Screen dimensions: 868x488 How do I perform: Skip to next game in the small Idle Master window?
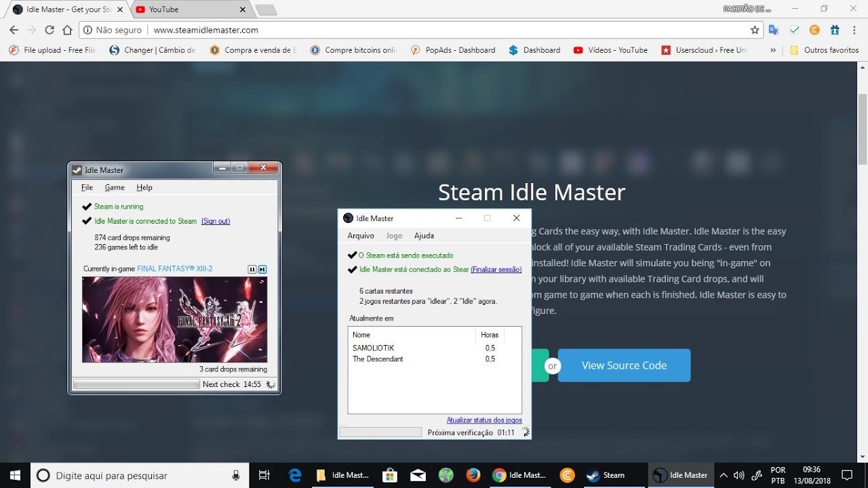(262, 269)
